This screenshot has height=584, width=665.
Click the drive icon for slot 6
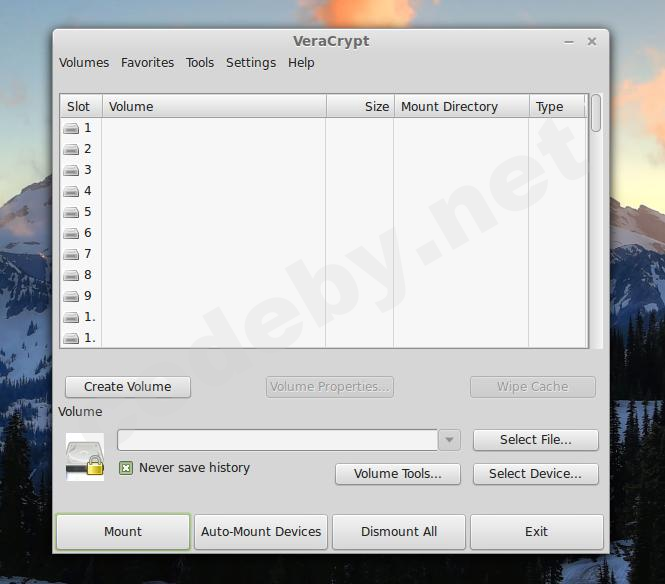tap(71, 233)
